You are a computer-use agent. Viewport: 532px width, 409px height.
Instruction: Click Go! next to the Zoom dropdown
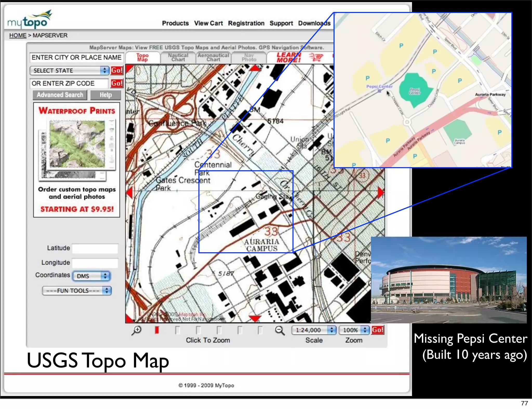pyautogui.click(x=378, y=330)
